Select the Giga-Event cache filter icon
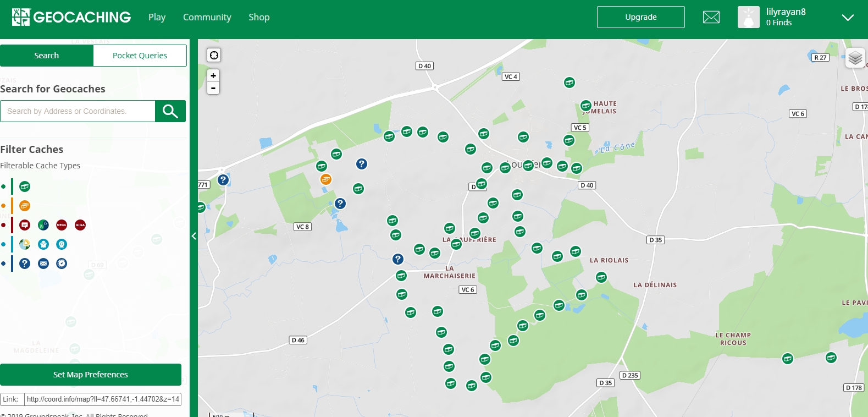The height and width of the screenshot is (417, 868). click(x=80, y=225)
